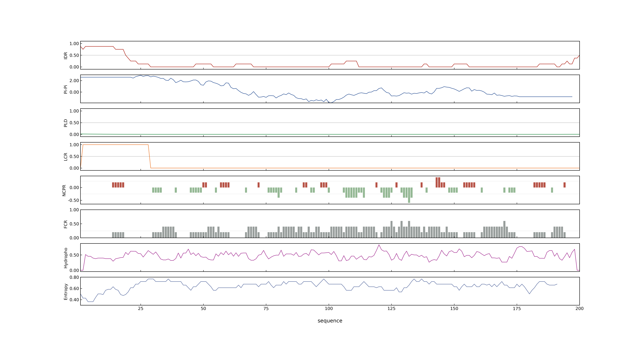644x343 pixels.
Task: Click the LCR axis label
Action: tap(66, 157)
